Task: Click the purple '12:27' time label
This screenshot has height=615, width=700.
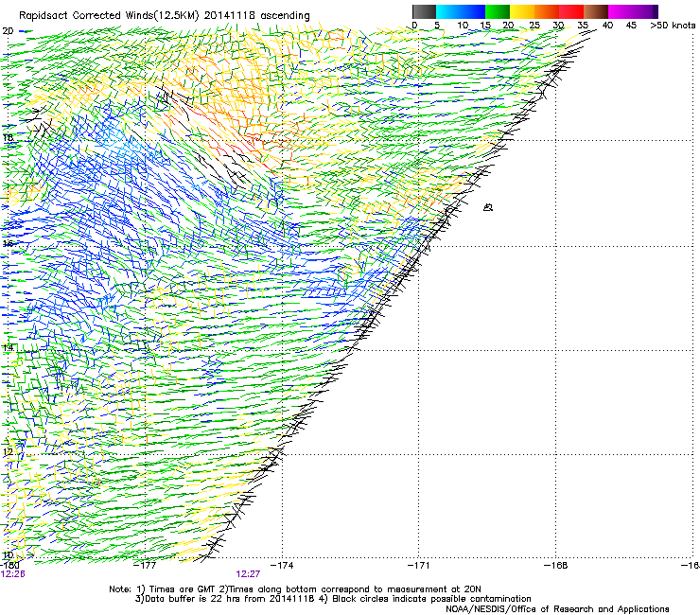Action: pyautogui.click(x=248, y=574)
